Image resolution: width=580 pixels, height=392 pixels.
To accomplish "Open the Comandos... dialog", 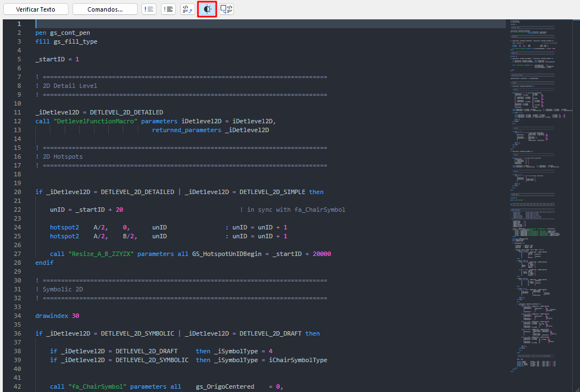I will [105, 9].
